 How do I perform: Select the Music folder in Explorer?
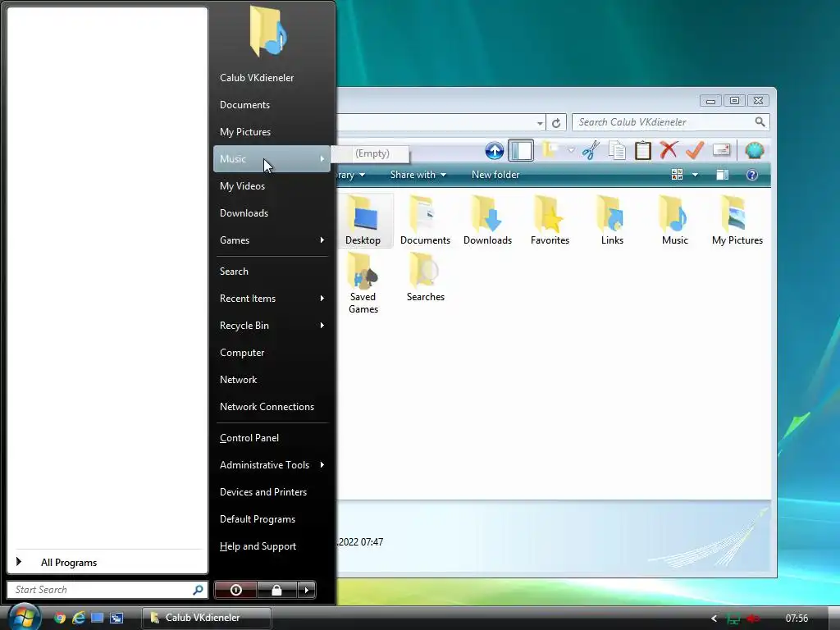coord(674,221)
